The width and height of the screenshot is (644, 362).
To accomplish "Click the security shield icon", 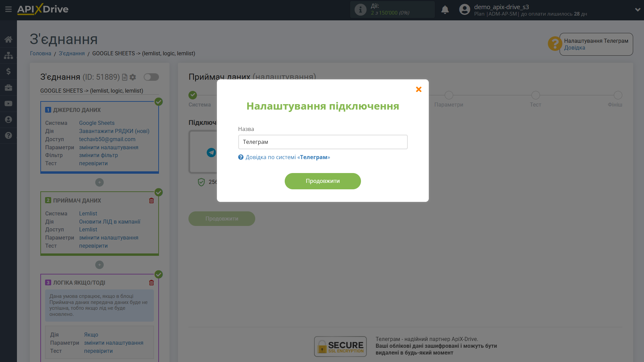I will [201, 182].
